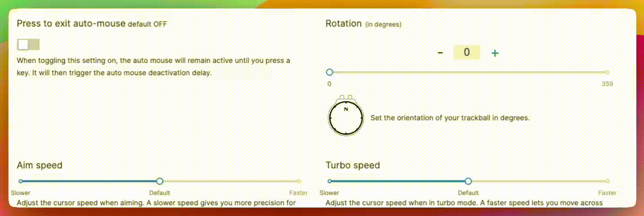Set Turbo speed slider to slowest end dot
The width and height of the screenshot is (644, 216).
pos(330,181)
